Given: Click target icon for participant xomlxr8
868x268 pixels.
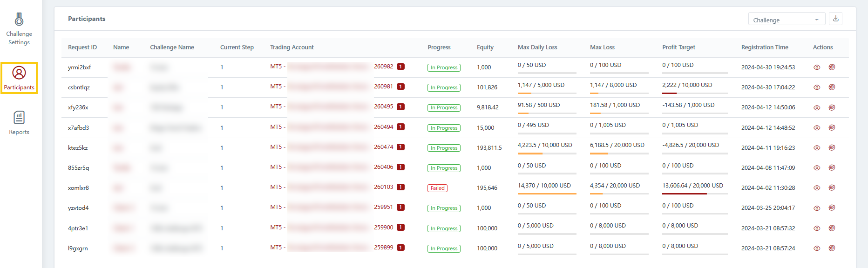Looking at the screenshot, I should point(832,188).
